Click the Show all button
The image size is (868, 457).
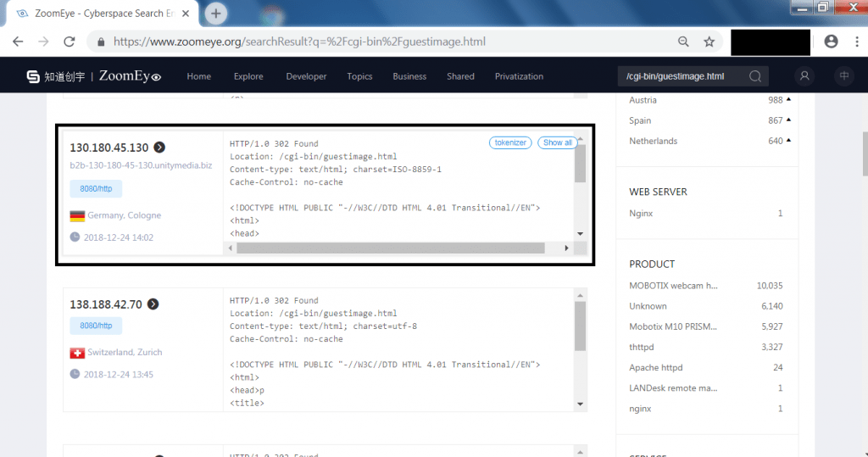click(x=557, y=143)
